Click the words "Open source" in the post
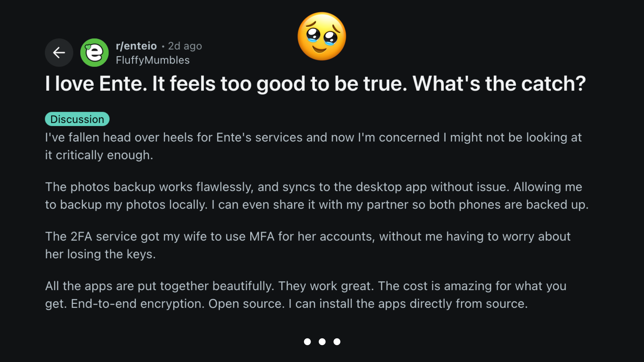Image resolution: width=644 pixels, height=362 pixels. pyautogui.click(x=246, y=304)
